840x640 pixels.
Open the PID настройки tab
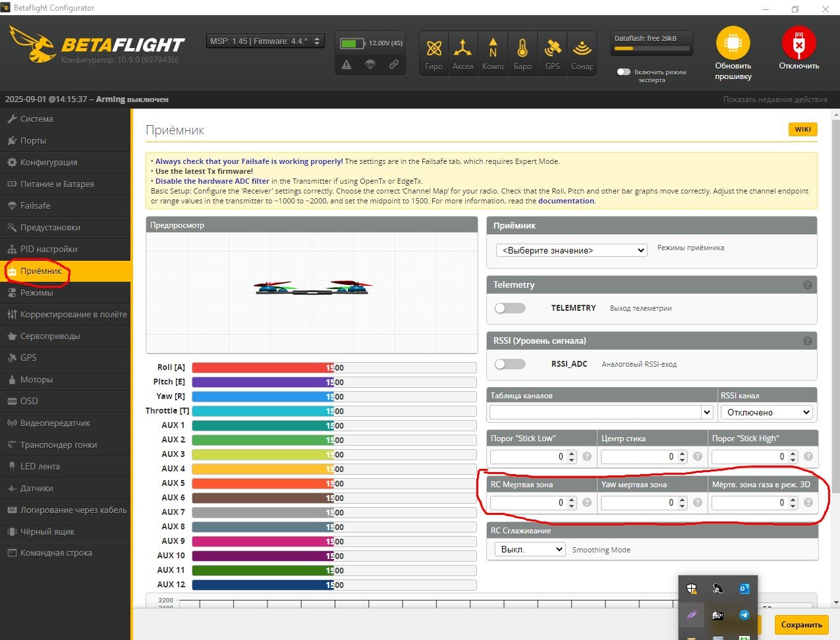[65, 250]
